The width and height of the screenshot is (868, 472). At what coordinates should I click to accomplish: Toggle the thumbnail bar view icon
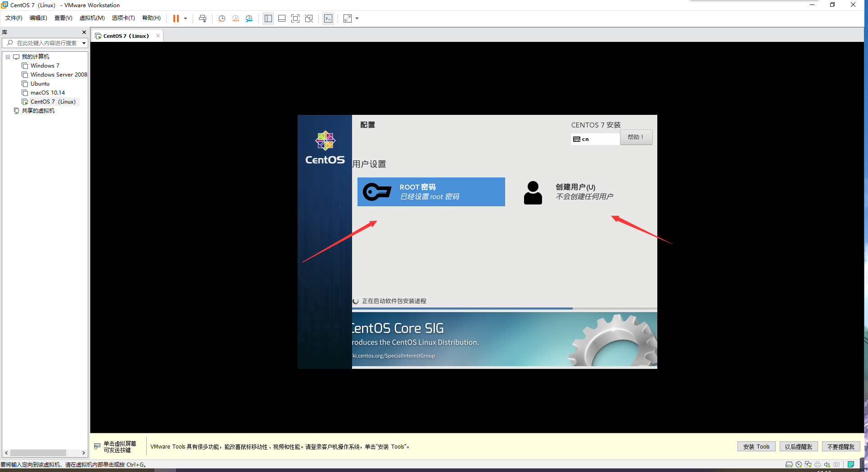click(x=282, y=18)
